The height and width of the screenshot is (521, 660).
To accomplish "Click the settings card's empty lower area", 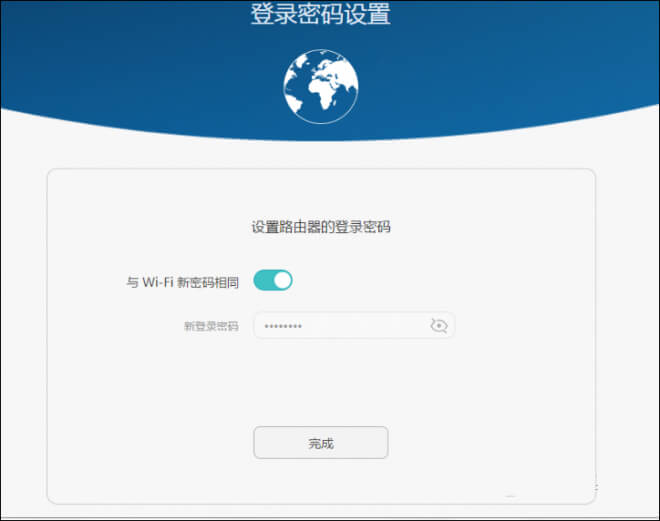I will (x=321, y=482).
